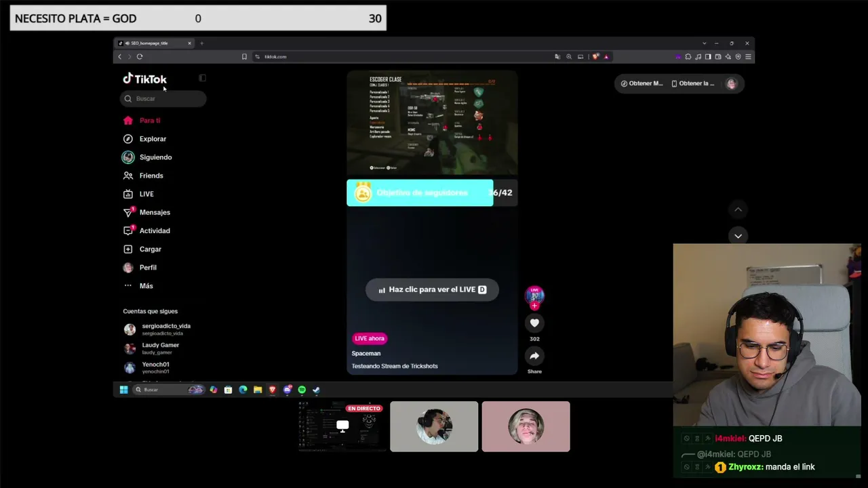Focus the TikTok Buscar search field
The image size is (868, 488).
click(163, 98)
